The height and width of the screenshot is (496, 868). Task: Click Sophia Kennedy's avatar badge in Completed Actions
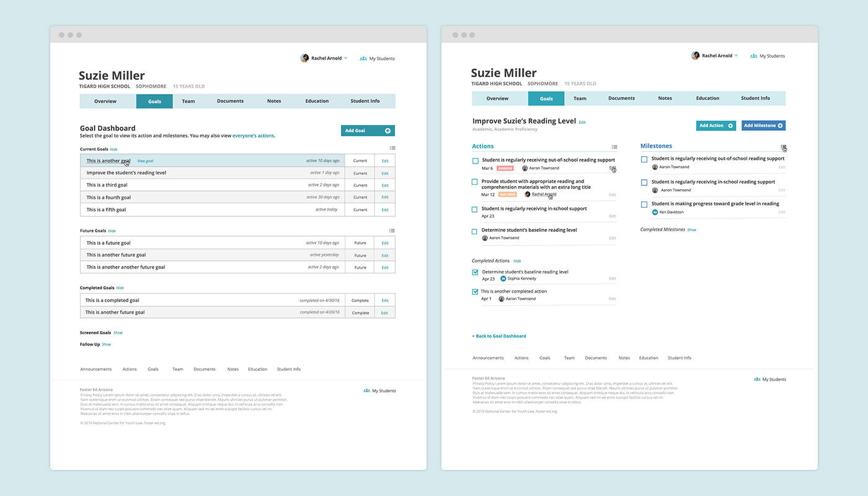503,279
